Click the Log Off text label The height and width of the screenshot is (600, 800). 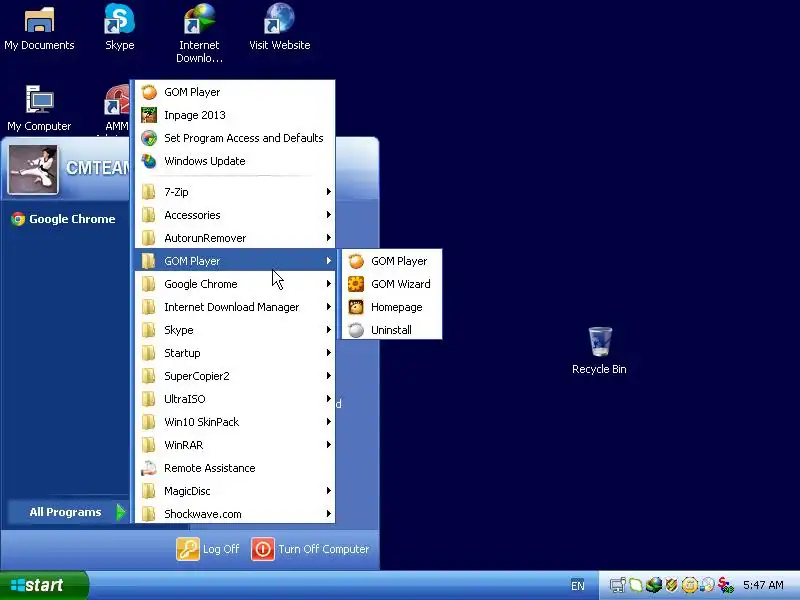pos(221,549)
